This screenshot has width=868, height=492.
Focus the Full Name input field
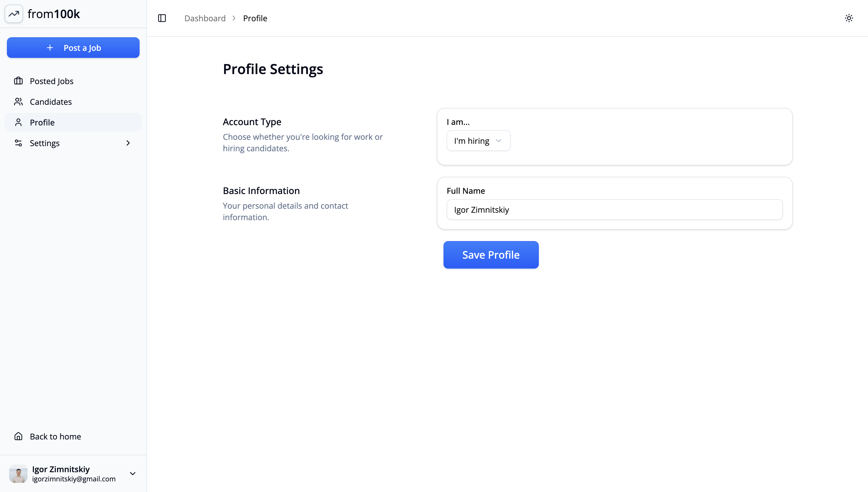coord(614,210)
